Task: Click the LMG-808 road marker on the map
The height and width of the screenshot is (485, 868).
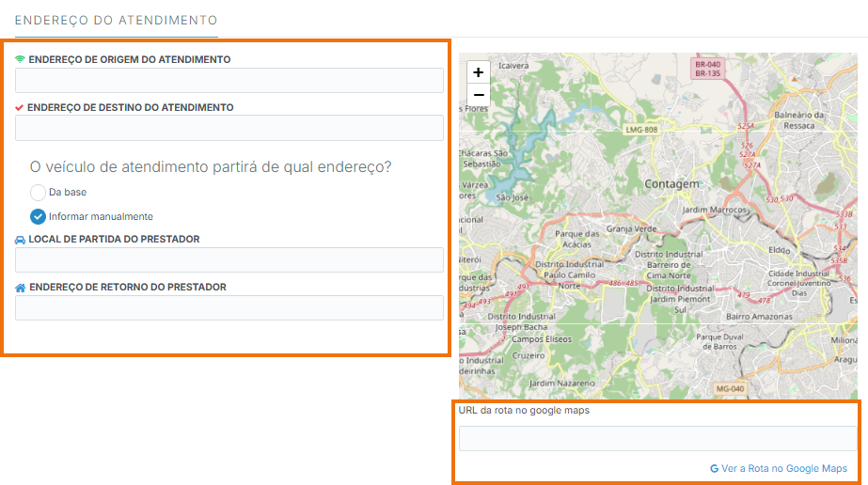Action: tap(641, 129)
